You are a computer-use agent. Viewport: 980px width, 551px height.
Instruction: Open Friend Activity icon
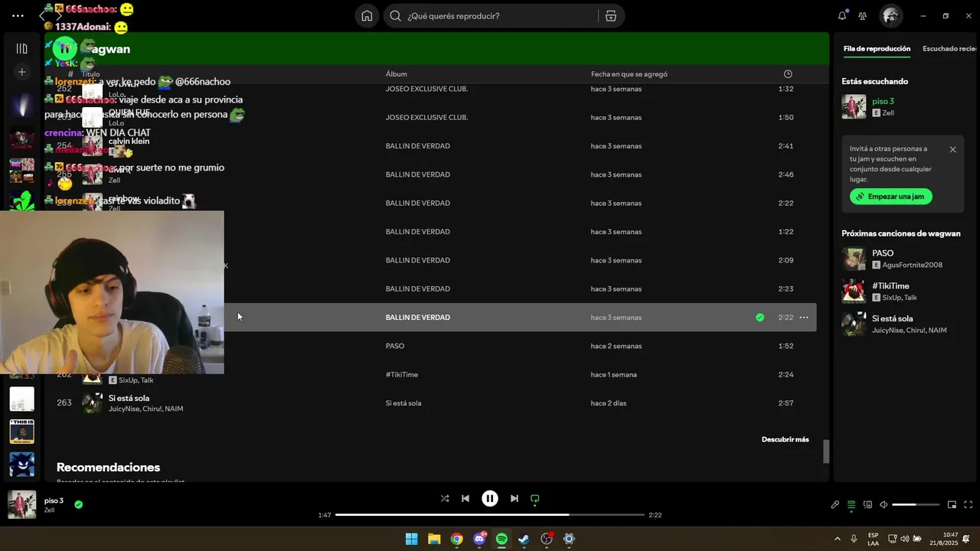pyautogui.click(x=863, y=16)
